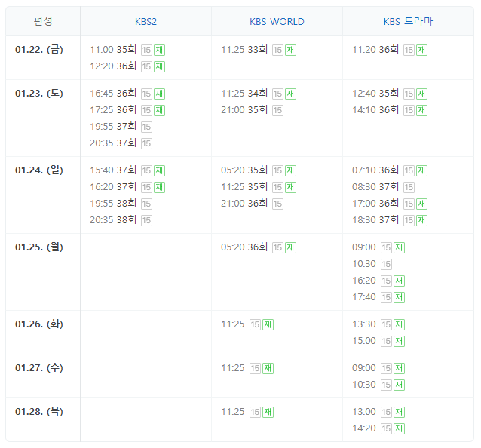Click the KBS2 15:40 37회 entry
The width and height of the screenshot is (481, 448).
pos(113,170)
